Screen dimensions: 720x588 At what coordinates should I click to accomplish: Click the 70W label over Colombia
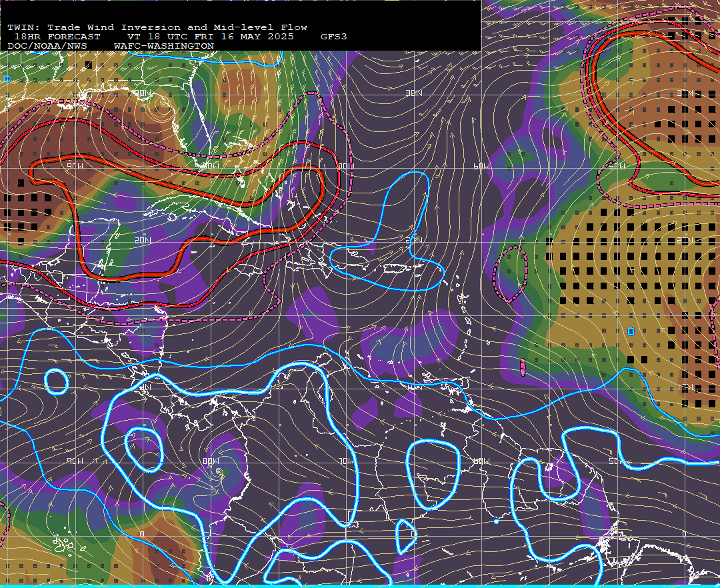(346, 461)
